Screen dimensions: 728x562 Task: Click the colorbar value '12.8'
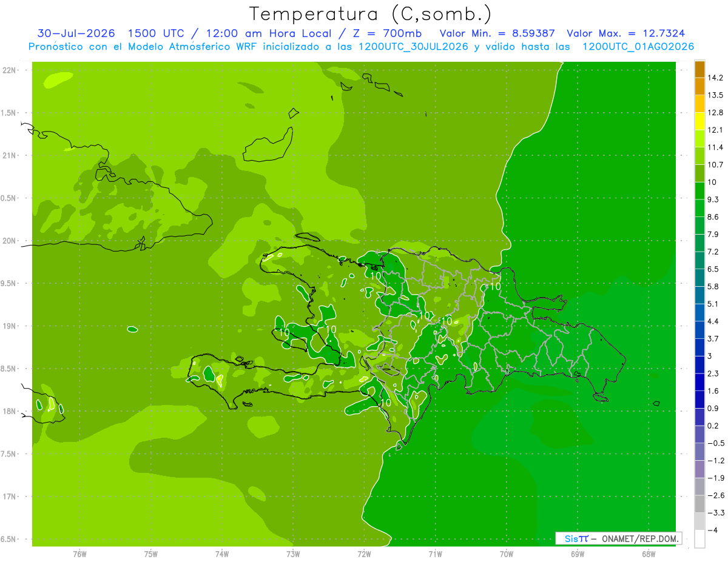(x=716, y=113)
